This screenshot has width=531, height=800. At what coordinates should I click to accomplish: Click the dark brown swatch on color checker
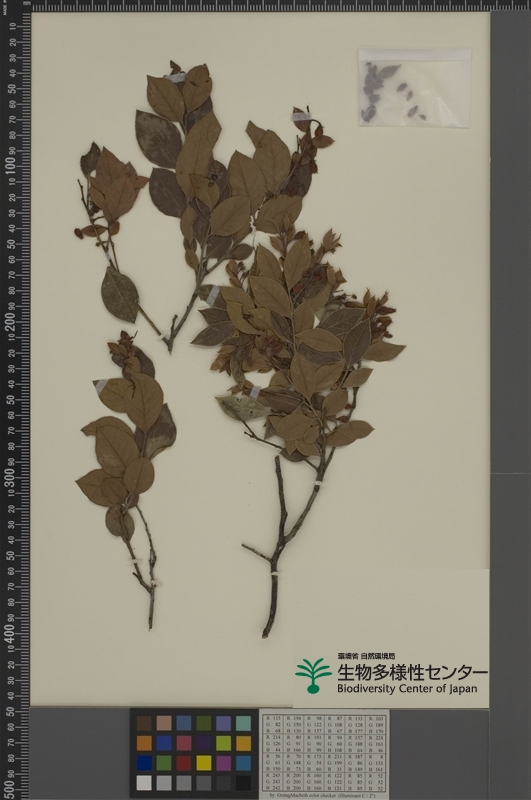(x=144, y=723)
